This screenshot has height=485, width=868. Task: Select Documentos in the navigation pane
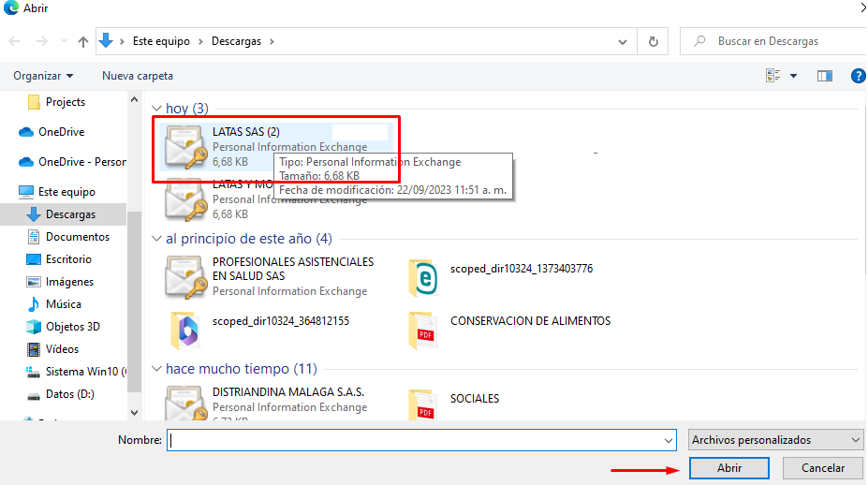coord(78,237)
